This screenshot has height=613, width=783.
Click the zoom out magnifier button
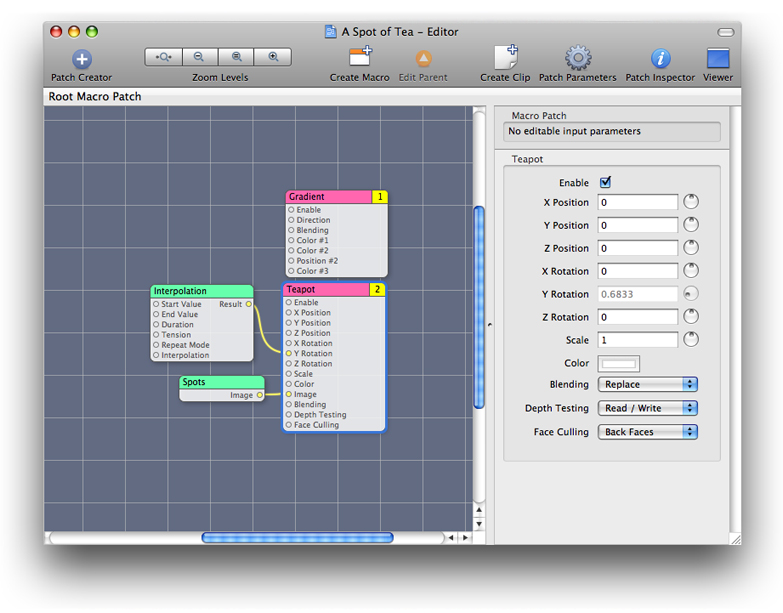tap(199, 58)
